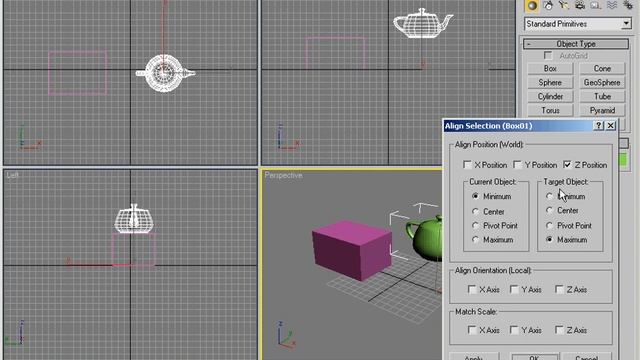Select Target Object Center radio
This screenshot has width=640, height=360.
549,211
